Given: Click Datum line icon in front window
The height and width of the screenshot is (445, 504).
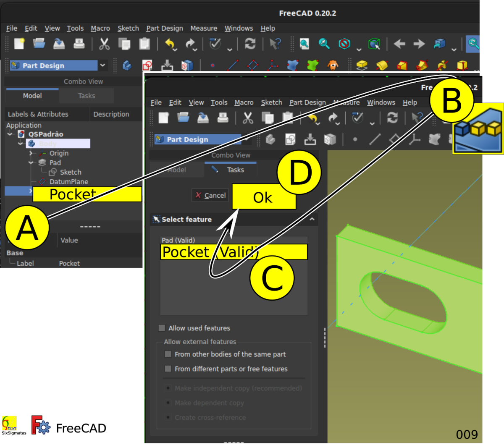Looking at the screenshot, I should coord(375,139).
